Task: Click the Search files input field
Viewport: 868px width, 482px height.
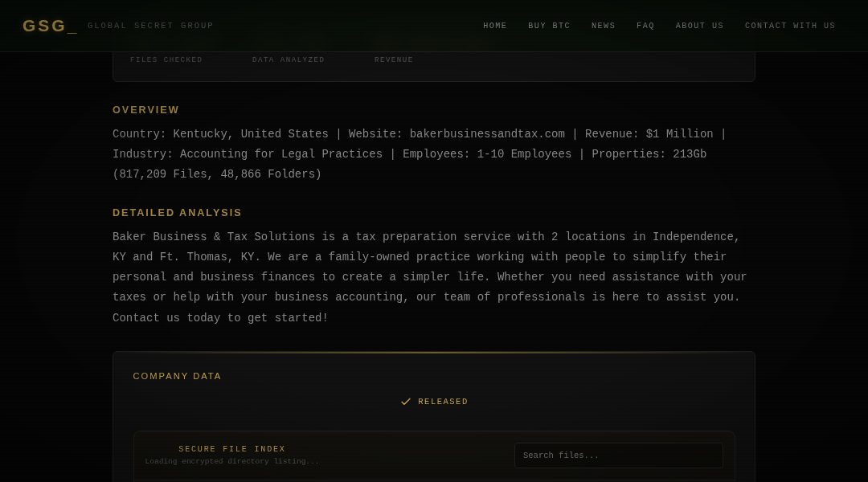Action: coord(618,455)
